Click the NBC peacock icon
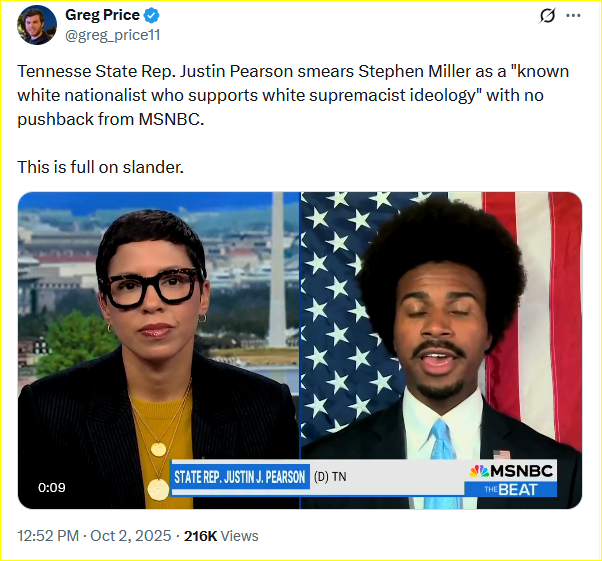 pyautogui.click(x=479, y=471)
